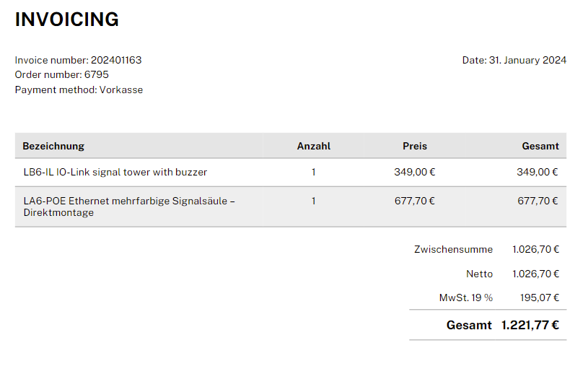Viewport: 588px width, 382px height.
Task: Click the 349,00 € price in Preis column
Action: coord(415,172)
